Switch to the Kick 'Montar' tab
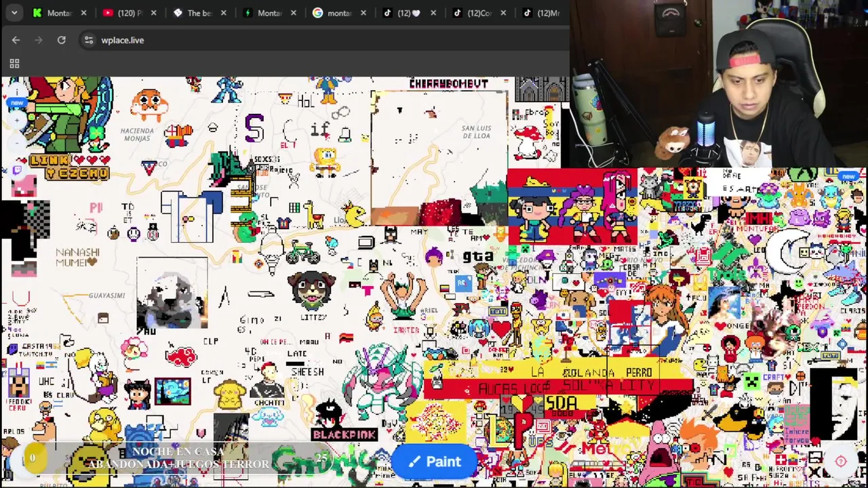Viewport: 868px width, 488px height. (61, 13)
